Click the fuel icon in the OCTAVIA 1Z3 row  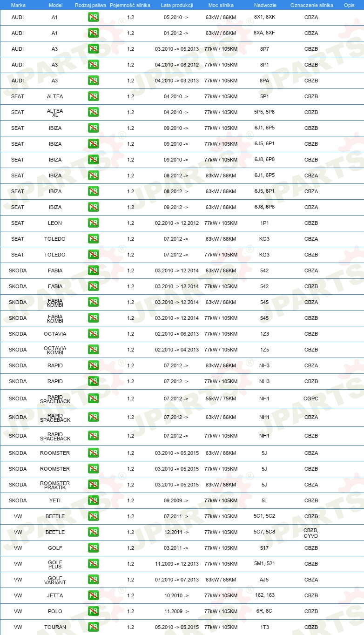pos(93,333)
